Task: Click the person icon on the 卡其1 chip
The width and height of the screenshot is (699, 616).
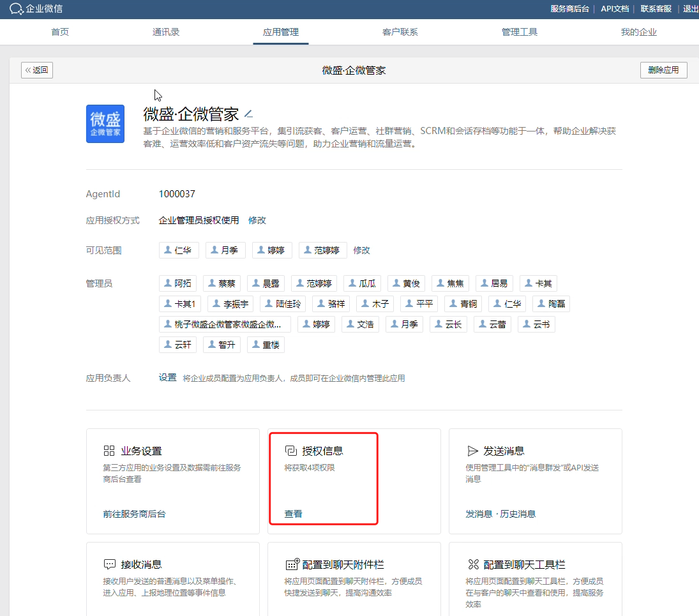Action: tap(168, 304)
